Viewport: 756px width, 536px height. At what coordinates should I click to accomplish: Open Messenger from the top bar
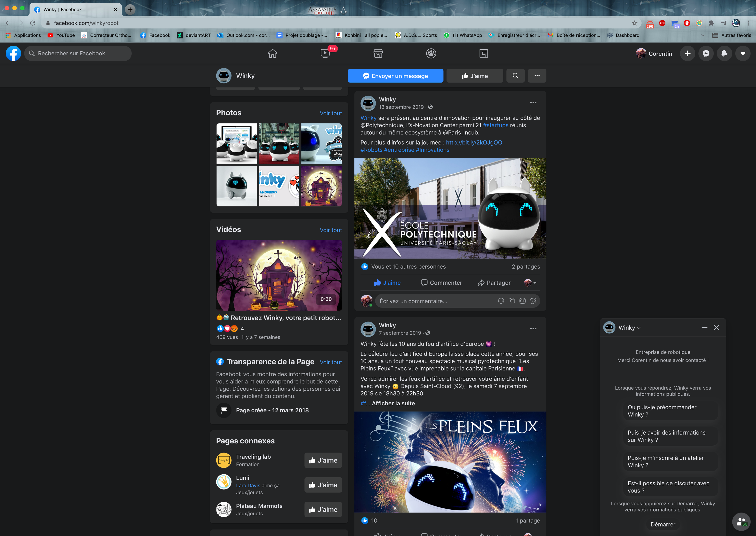[x=706, y=53]
